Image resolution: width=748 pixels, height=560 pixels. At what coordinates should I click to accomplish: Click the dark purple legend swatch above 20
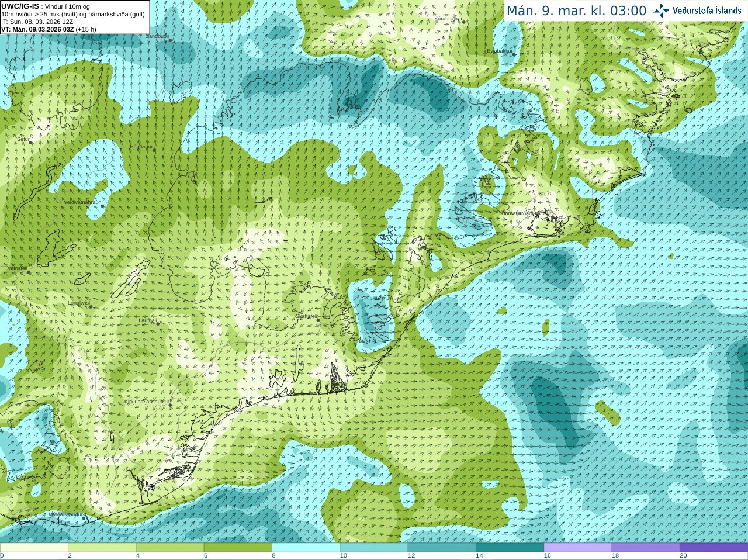click(714, 547)
